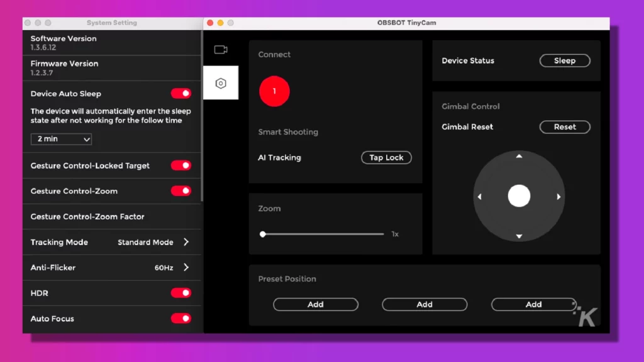Pan gimbal right with the right arrow
Image resolution: width=644 pixels, height=362 pixels.
(558, 197)
